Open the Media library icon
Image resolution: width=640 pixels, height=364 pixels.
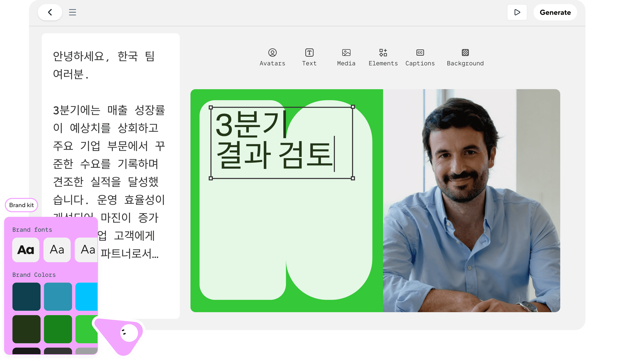pos(346,53)
